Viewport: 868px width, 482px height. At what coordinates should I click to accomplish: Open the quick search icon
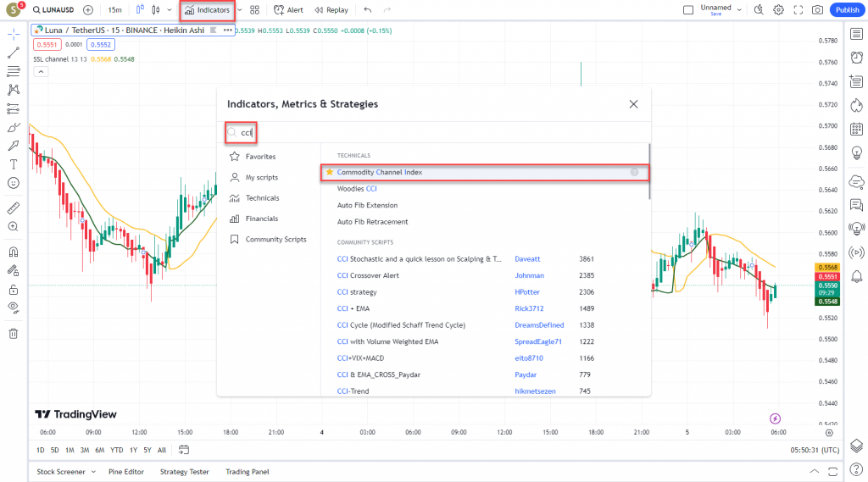tap(759, 10)
